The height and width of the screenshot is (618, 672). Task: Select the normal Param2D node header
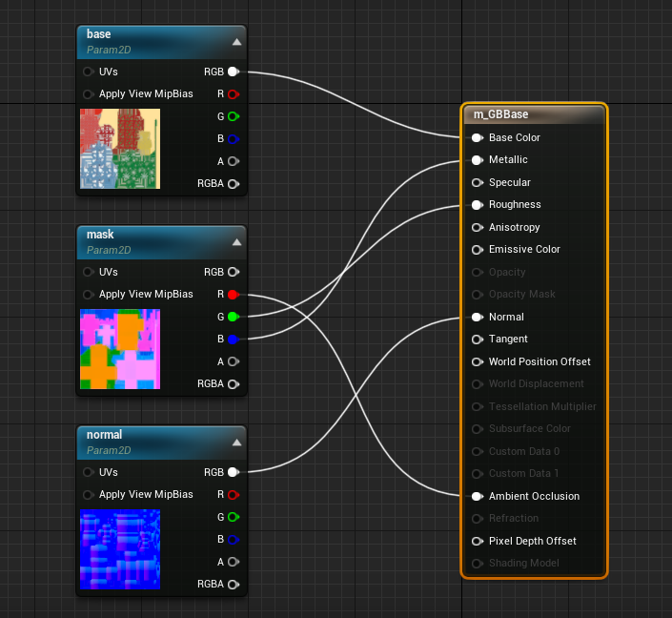coord(162,443)
